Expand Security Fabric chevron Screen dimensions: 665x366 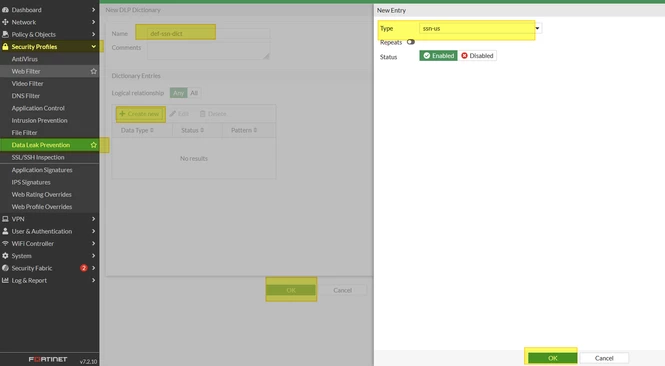(93, 268)
